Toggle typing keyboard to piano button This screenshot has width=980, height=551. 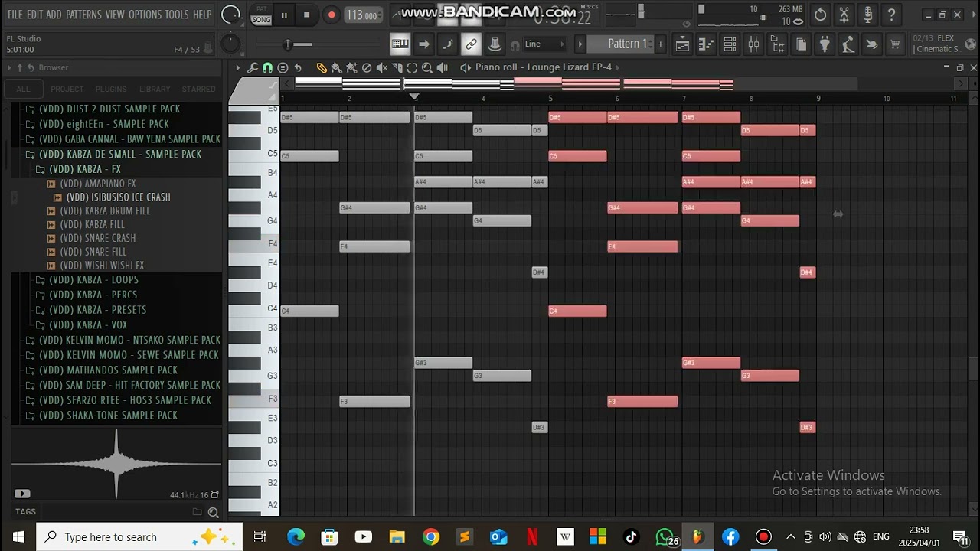tap(400, 44)
